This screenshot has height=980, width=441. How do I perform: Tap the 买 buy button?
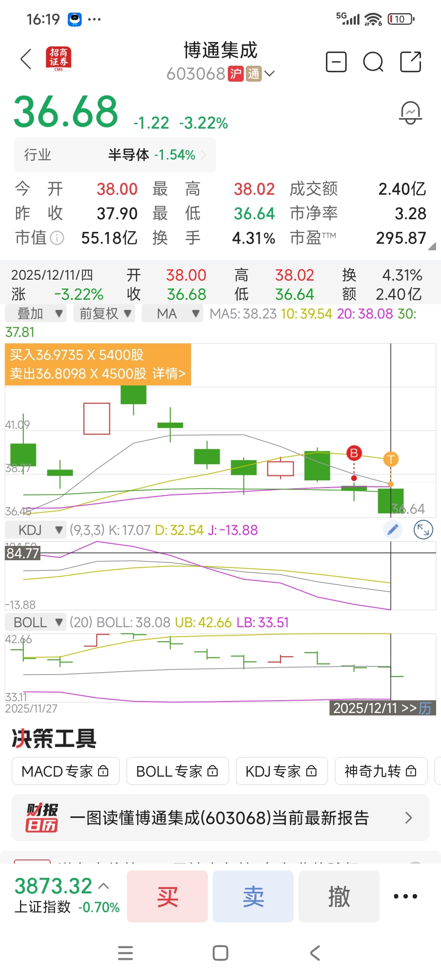[x=167, y=896]
